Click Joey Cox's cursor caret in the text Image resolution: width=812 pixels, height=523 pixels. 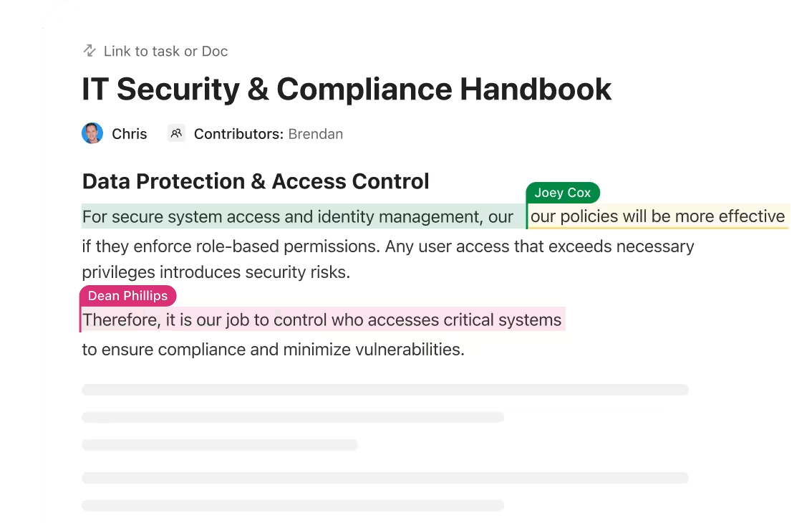point(528,216)
